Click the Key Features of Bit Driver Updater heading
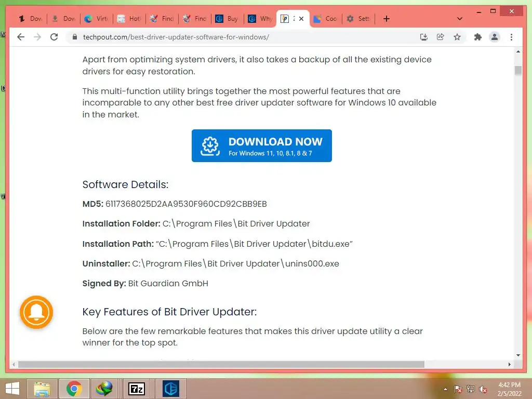The width and height of the screenshot is (532, 399). coord(169,312)
